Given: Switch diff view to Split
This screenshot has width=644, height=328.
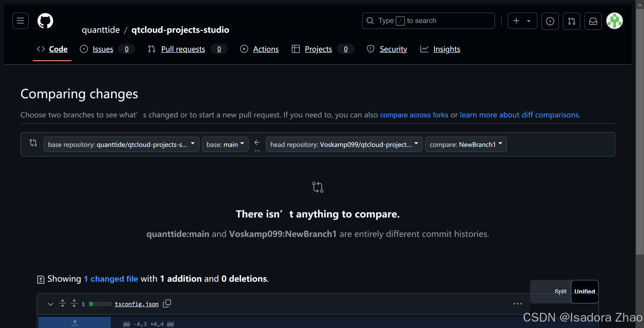Looking at the screenshot, I should pyautogui.click(x=560, y=291).
